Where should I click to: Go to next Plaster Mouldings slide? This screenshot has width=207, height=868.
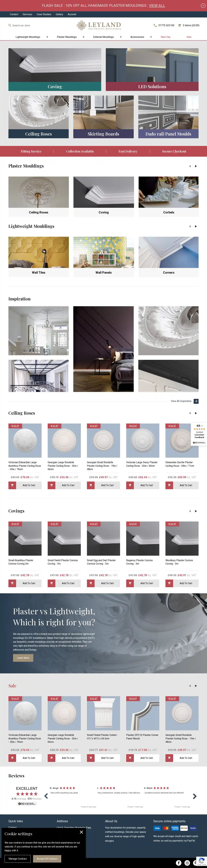(x=196, y=166)
